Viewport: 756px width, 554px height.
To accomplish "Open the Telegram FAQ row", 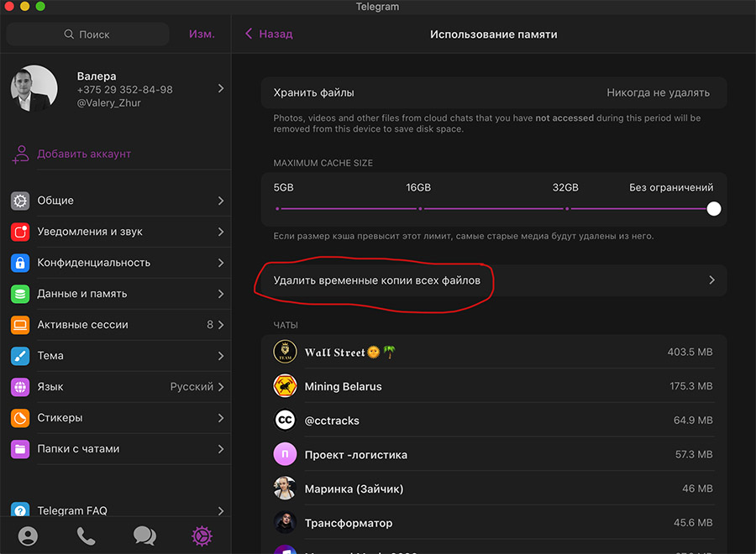I will click(x=116, y=510).
